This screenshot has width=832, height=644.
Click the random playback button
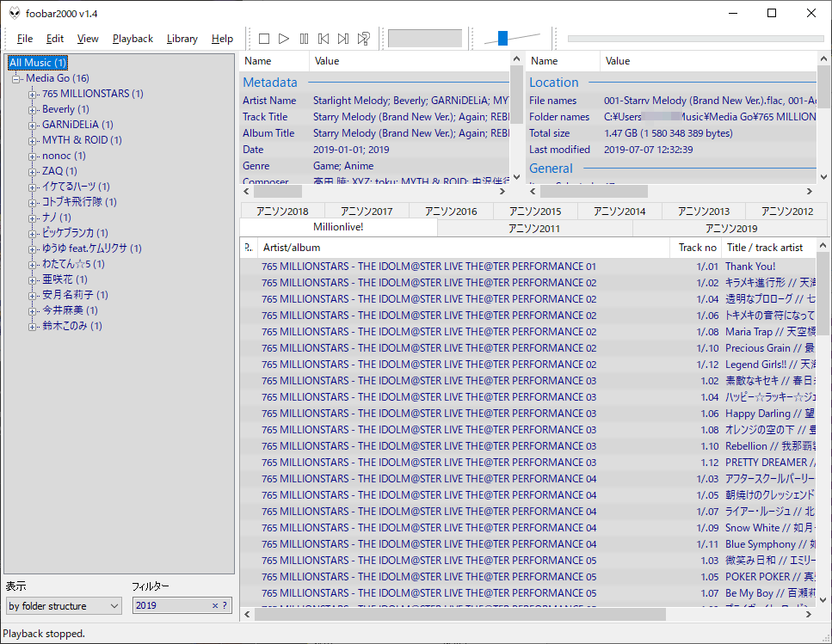click(x=363, y=39)
